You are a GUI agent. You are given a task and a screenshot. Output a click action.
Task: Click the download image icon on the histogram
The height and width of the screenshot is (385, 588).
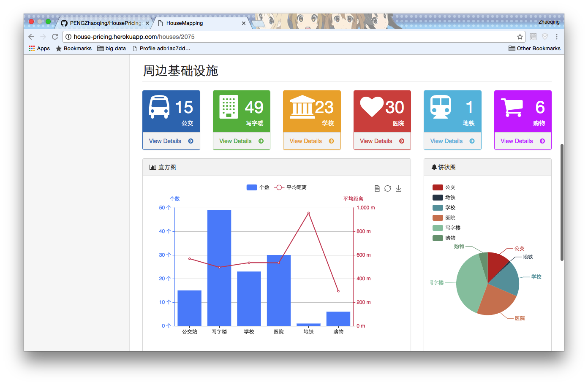pos(398,188)
